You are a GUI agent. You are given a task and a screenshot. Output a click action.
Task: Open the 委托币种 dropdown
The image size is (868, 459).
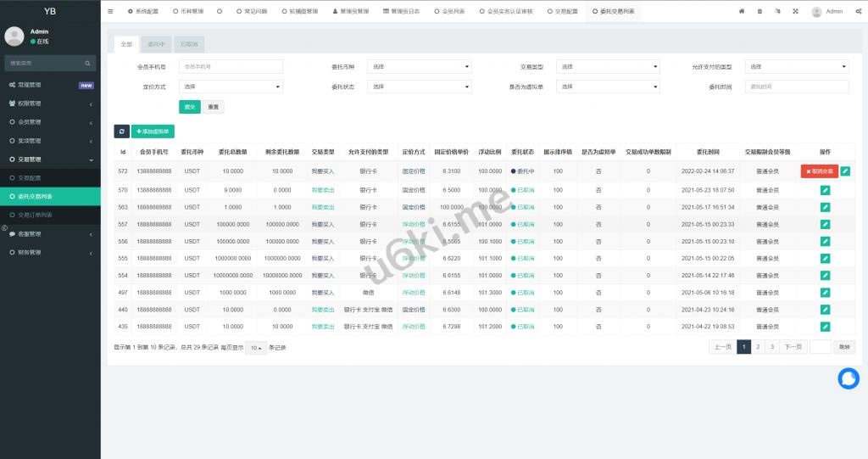coord(419,66)
